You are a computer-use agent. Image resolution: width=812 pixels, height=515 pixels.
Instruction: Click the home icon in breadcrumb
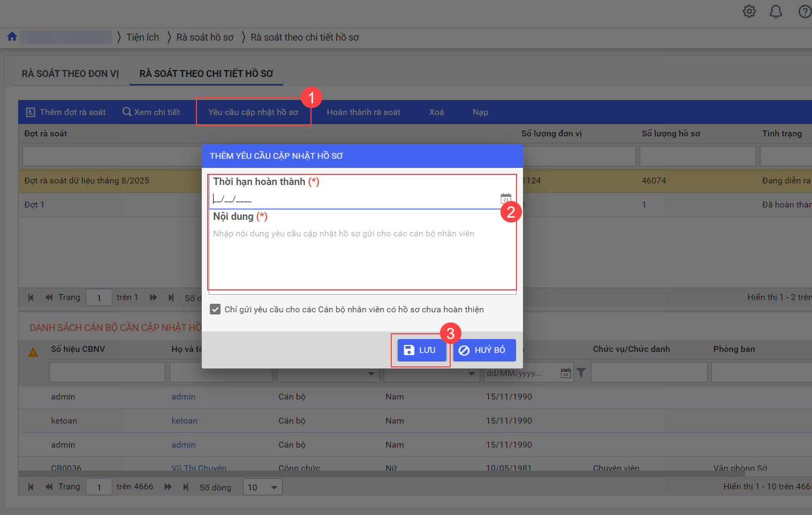pos(12,37)
